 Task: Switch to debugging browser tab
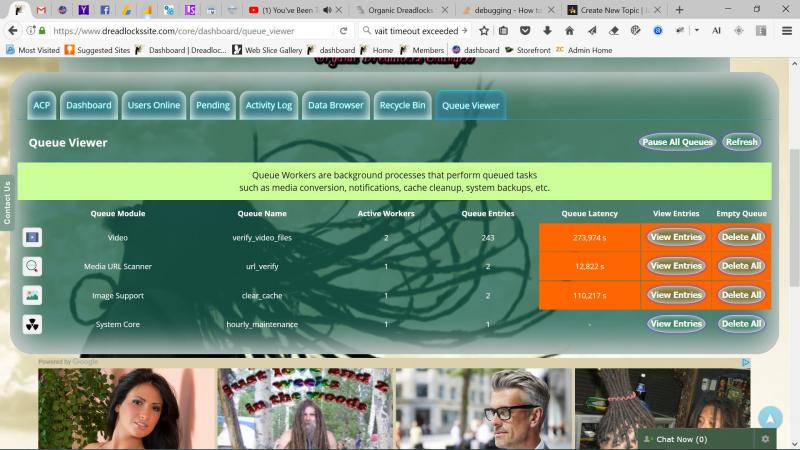508,10
